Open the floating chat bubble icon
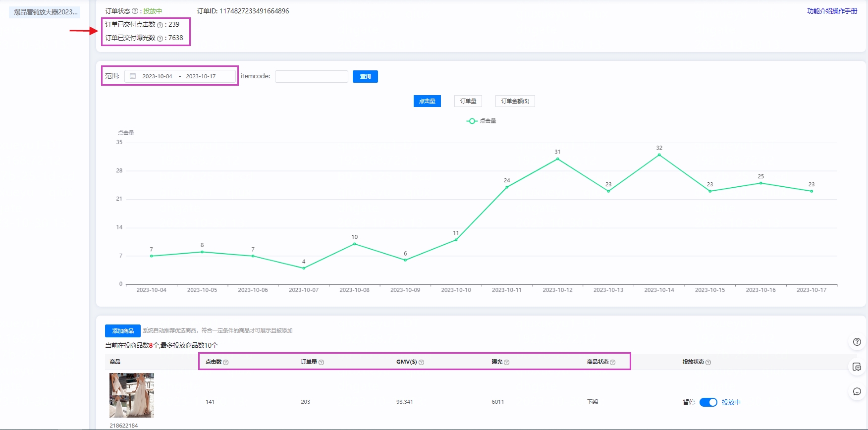Viewport: 868px width, 430px height. pyautogui.click(x=857, y=391)
